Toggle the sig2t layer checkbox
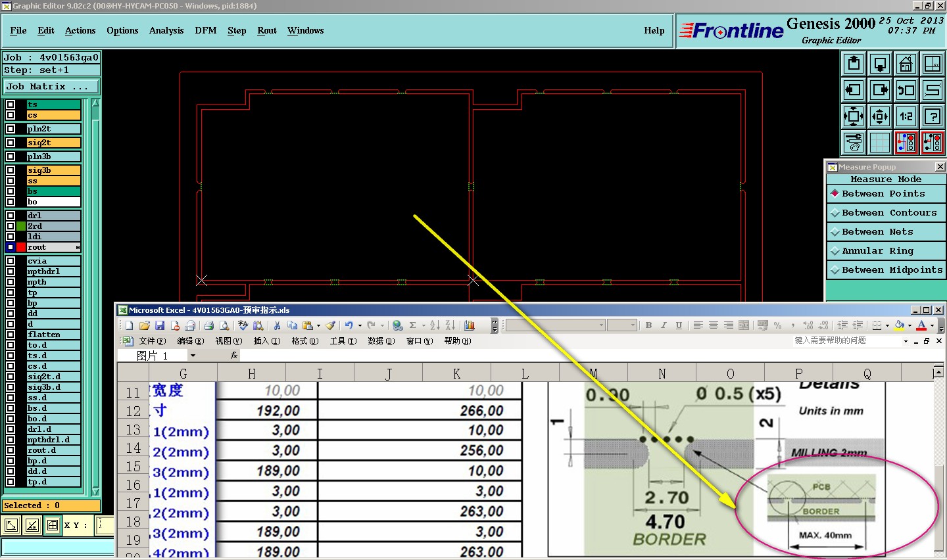The width and height of the screenshot is (947, 560). 11,143
